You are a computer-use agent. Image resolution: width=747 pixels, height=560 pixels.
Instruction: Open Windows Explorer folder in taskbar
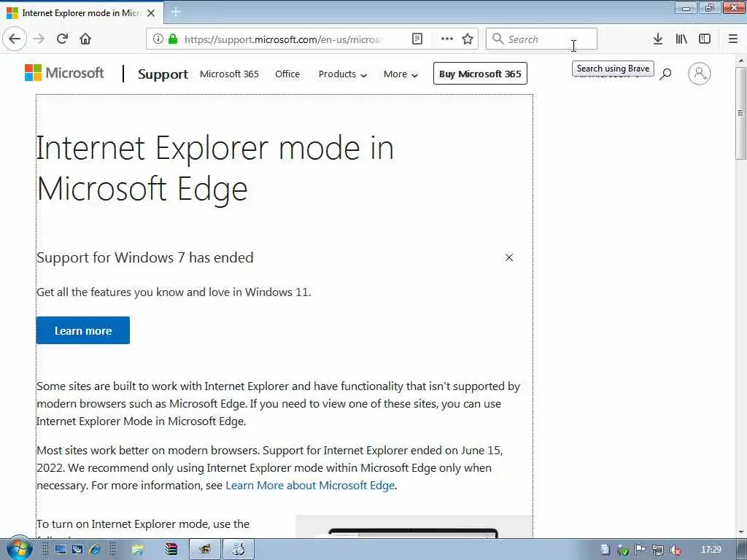[x=137, y=550]
